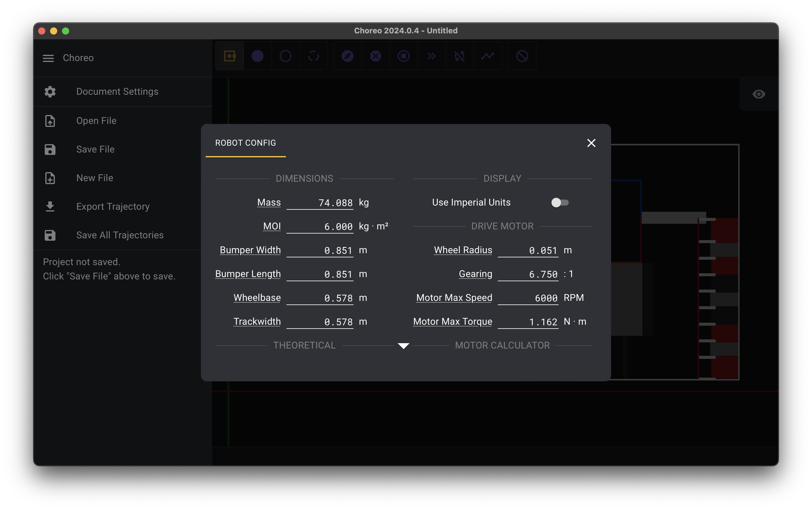Open the Choreo hamburger menu

tap(48, 58)
